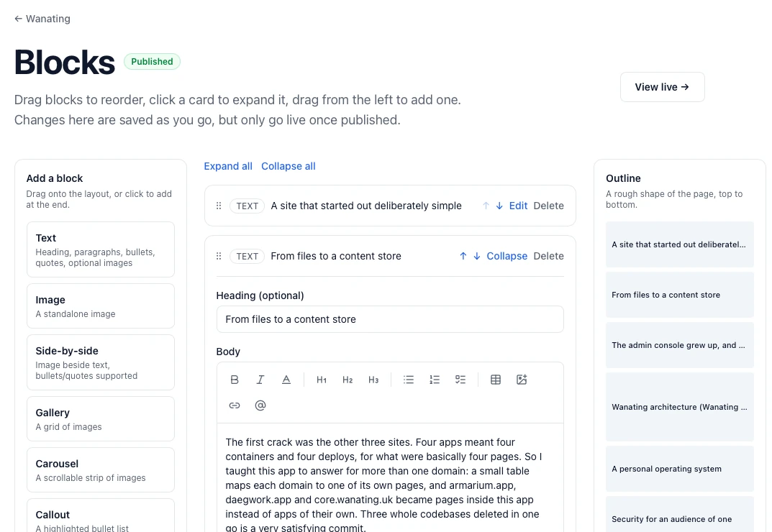Viewport: 772px width, 532px height.
Task: Open the View live page
Action: 662,87
